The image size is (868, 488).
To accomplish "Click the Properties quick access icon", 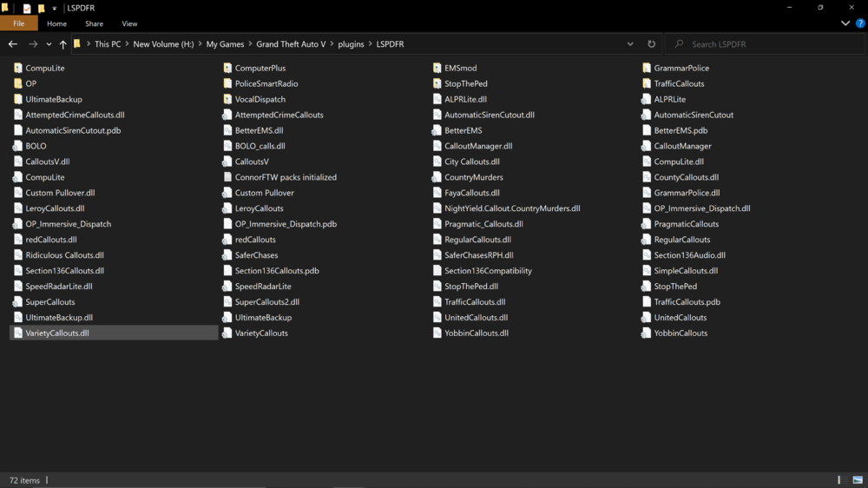I will tap(27, 9).
